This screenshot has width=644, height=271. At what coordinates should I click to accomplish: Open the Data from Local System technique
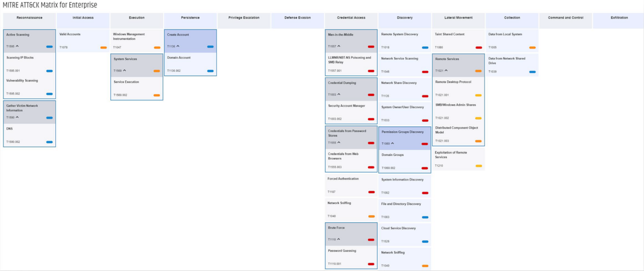(505, 34)
